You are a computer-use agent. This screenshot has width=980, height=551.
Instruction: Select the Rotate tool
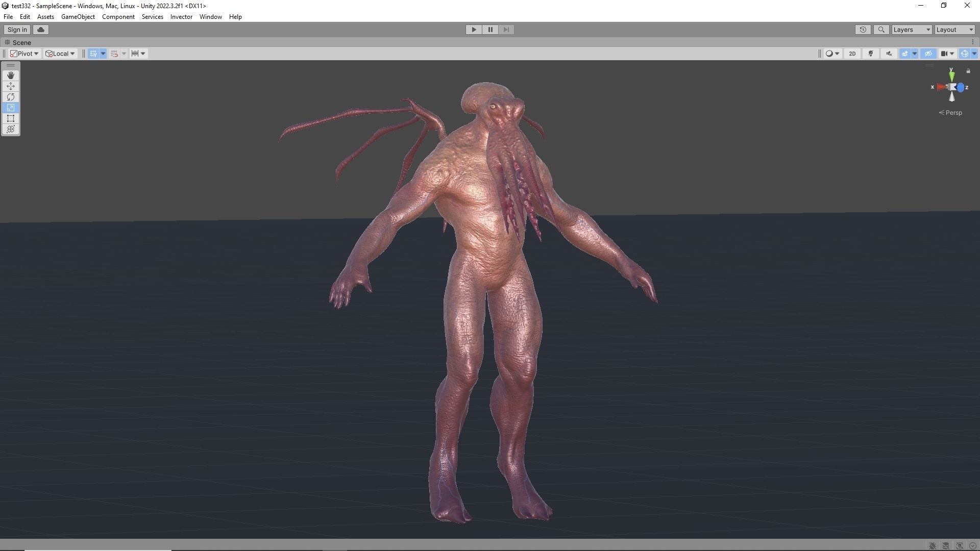pos(11,97)
